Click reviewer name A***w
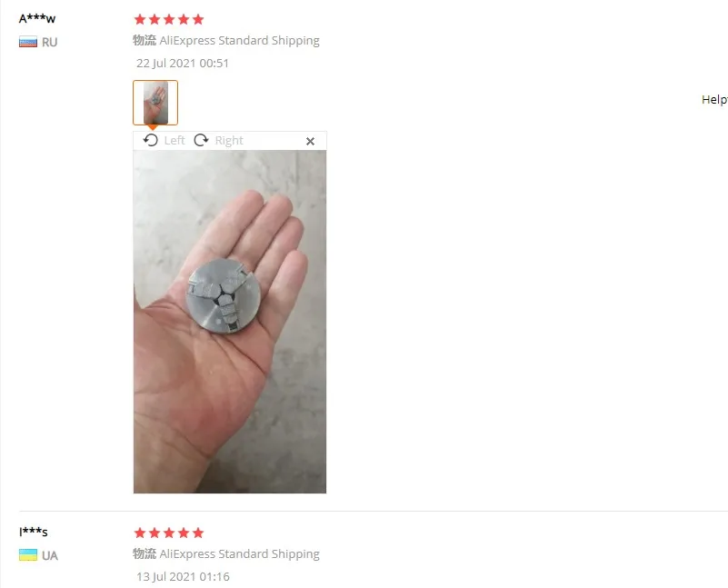The height and width of the screenshot is (588, 728). point(37,19)
